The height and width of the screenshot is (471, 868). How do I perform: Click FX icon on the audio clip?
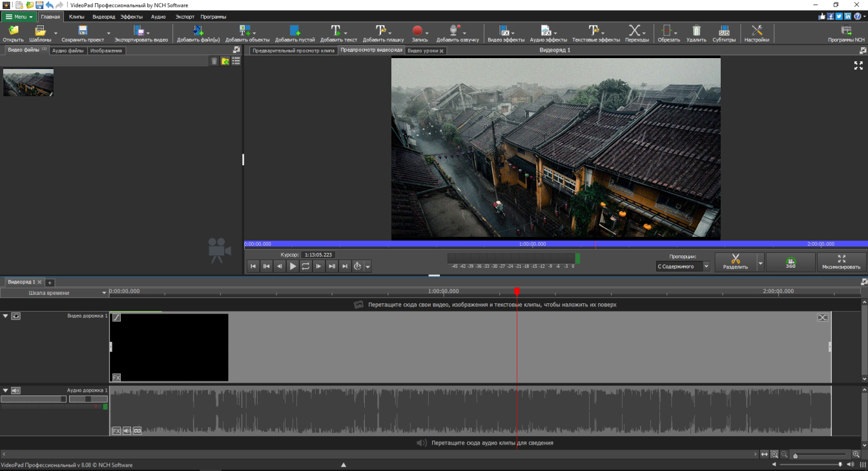[x=116, y=430]
